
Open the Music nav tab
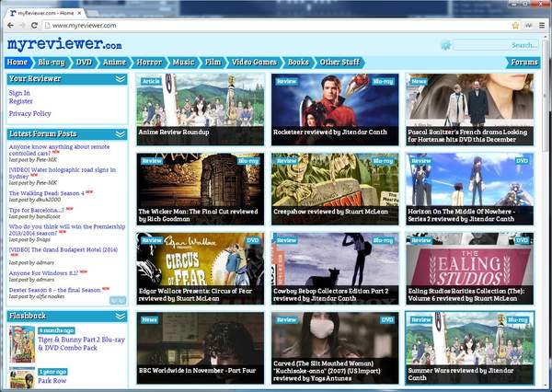[x=183, y=63]
